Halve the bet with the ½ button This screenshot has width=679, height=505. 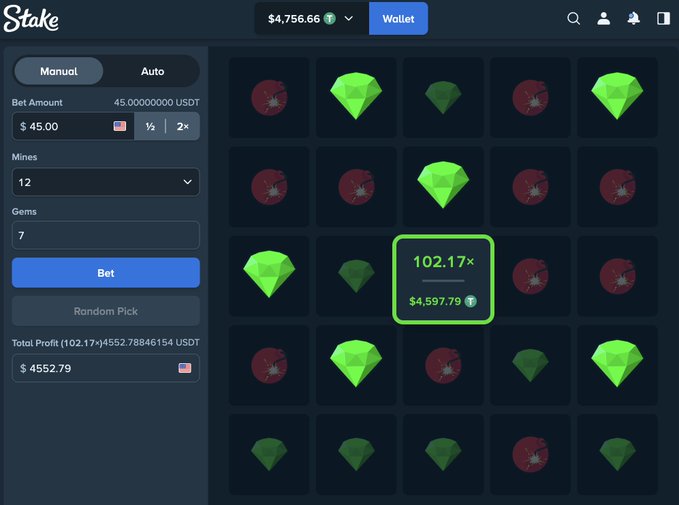150,126
